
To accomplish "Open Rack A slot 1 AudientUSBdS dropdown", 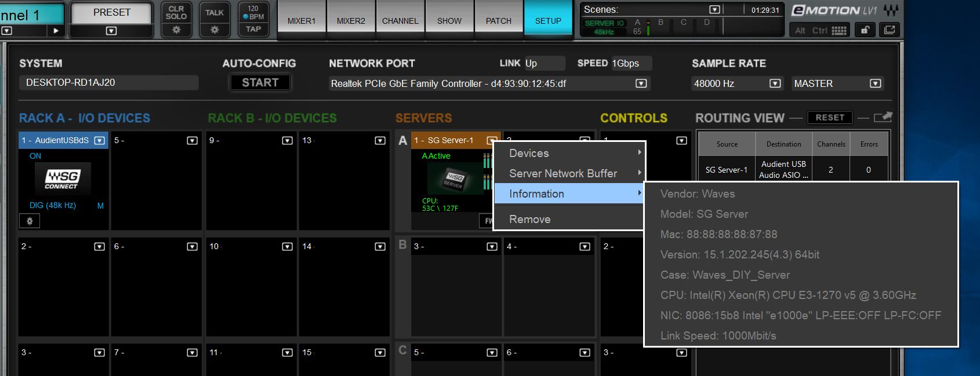I will [99, 140].
